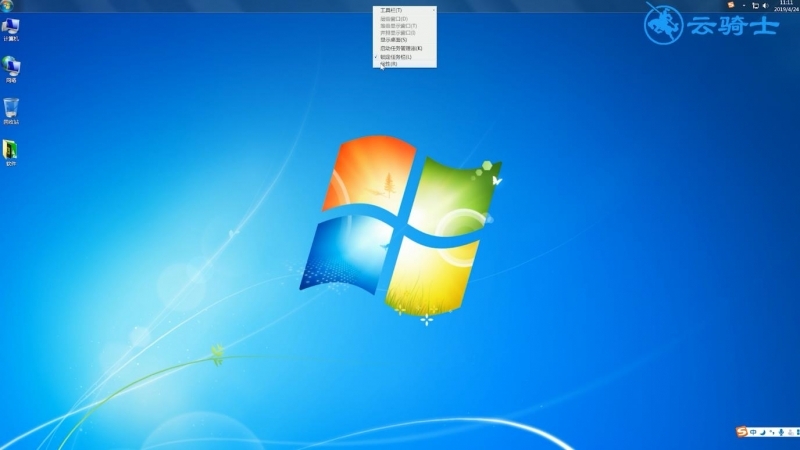Screen dimensions: 800x450
Task: Show hidden tray icons arrow
Action: (744, 5)
